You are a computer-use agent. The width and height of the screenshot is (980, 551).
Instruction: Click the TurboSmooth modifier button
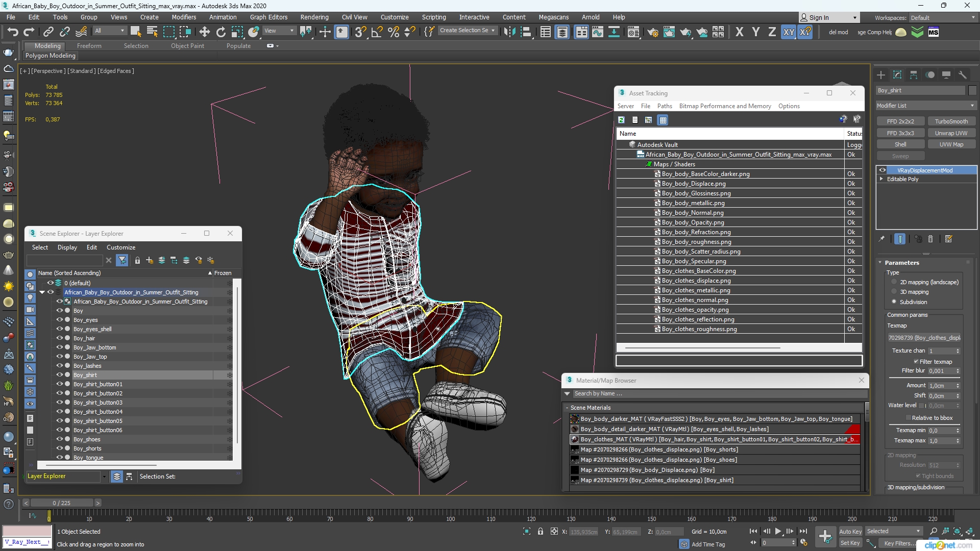pos(951,121)
